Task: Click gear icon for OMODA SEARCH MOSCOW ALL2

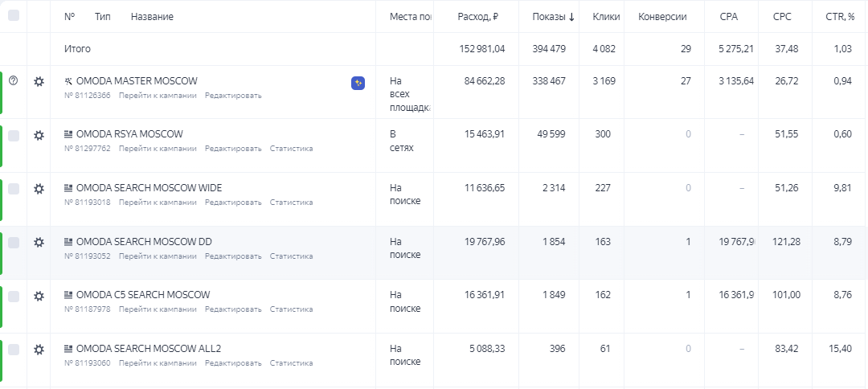Action: 39,350
